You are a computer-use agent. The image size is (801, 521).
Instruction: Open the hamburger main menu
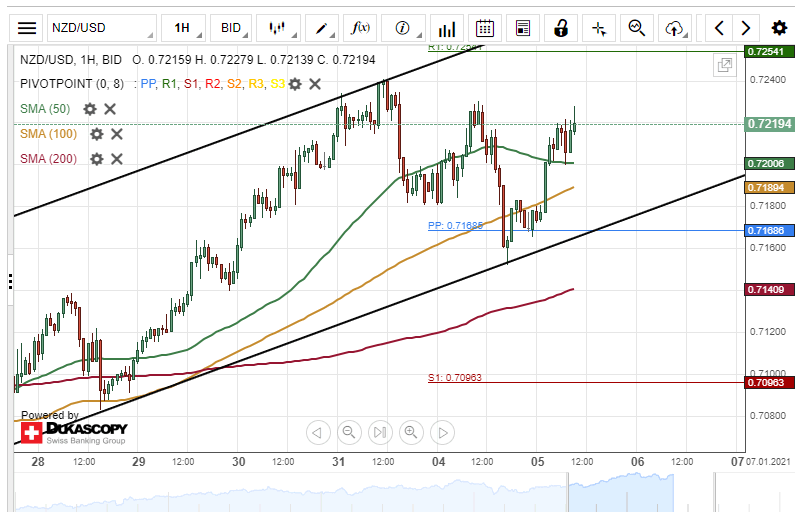(28, 28)
